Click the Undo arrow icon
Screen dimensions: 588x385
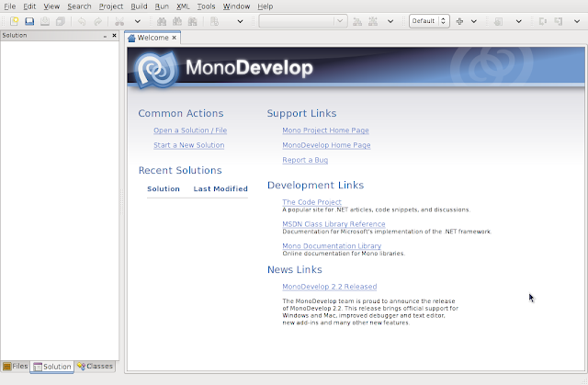pos(82,21)
